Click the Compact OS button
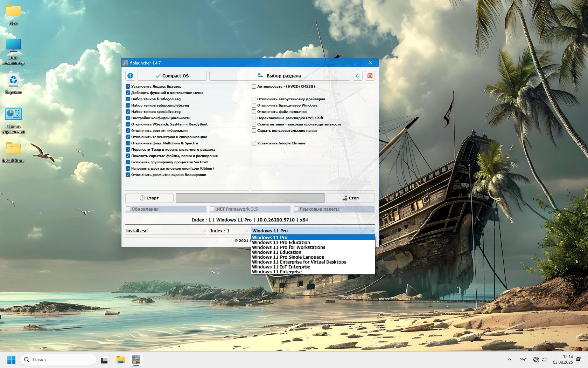The image size is (588, 368). 172,76
